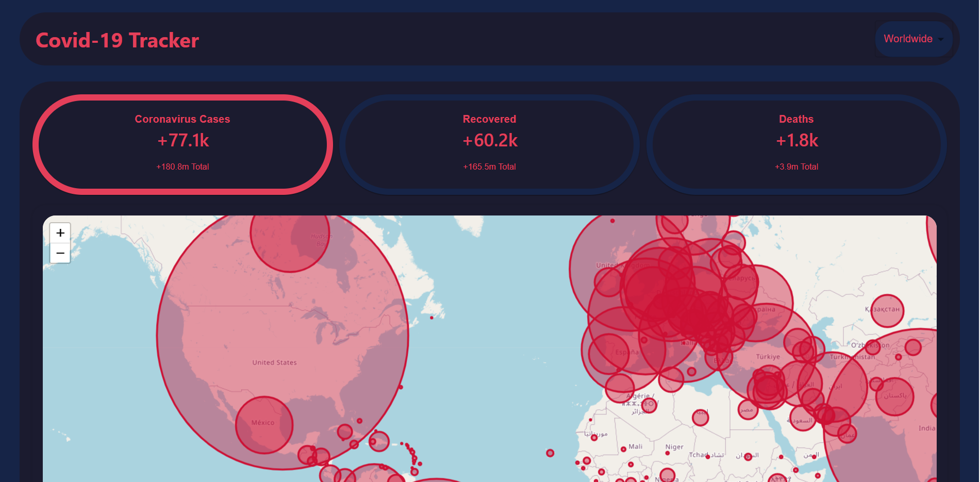
Task: Click the dropdown arrow next to Worldwide
Action: 941,40
